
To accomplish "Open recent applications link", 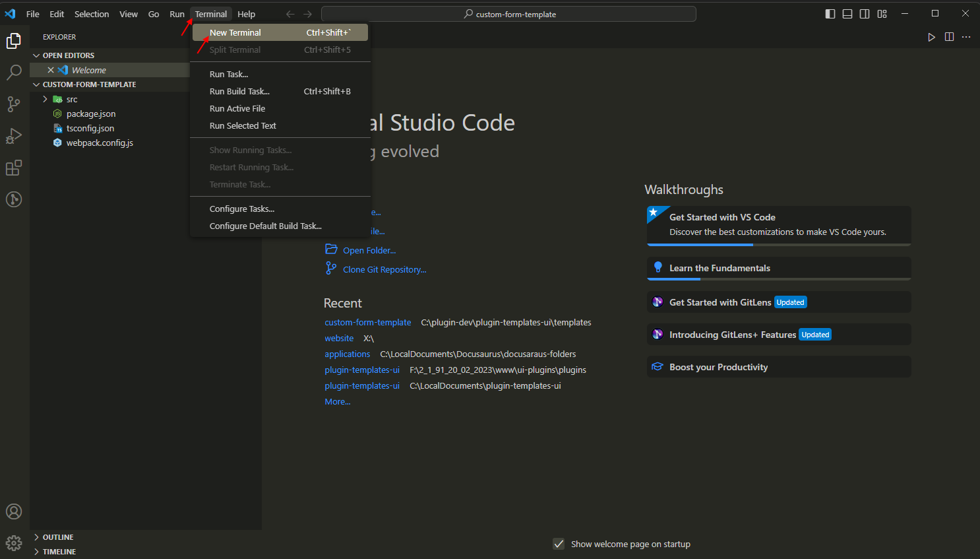I will [x=348, y=354].
